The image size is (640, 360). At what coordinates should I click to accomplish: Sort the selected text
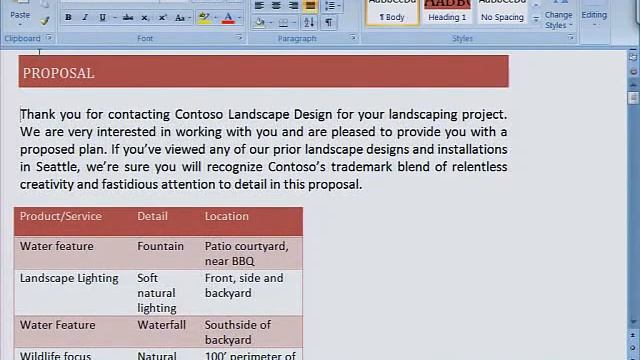(309, 22)
